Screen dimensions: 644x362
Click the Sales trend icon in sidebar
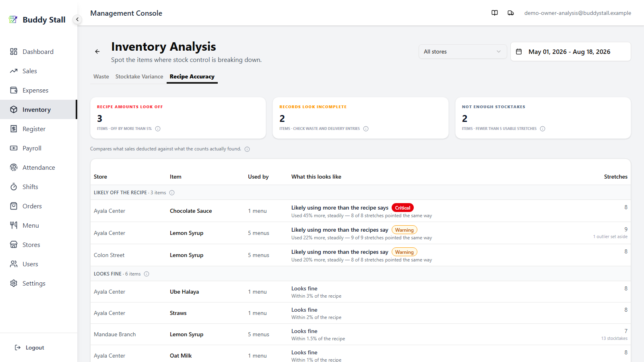tap(14, 71)
